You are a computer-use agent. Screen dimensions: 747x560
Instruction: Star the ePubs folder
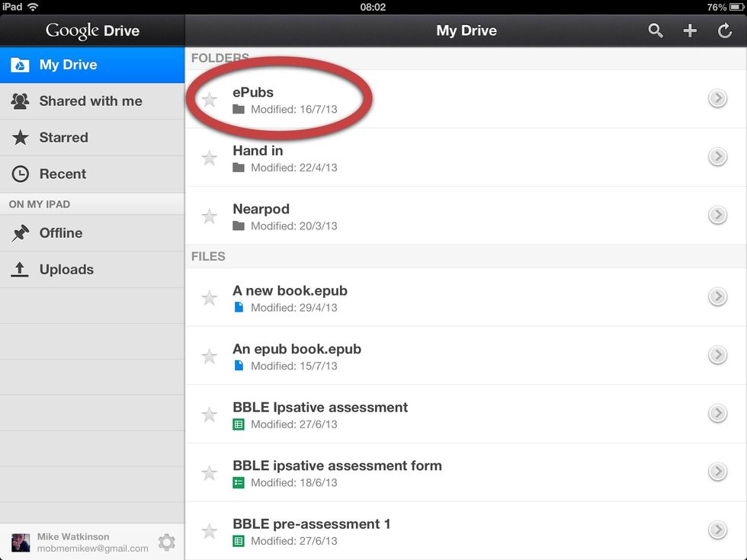[209, 100]
